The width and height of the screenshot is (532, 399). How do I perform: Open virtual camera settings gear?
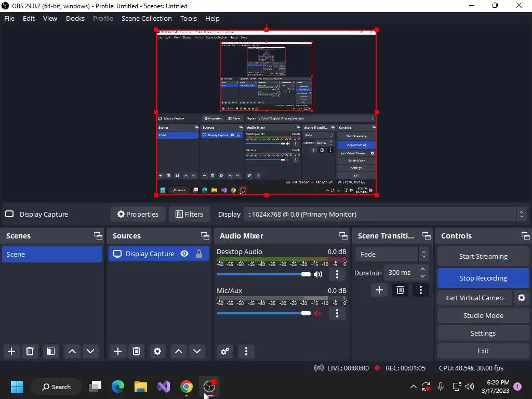[x=522, y=298]
